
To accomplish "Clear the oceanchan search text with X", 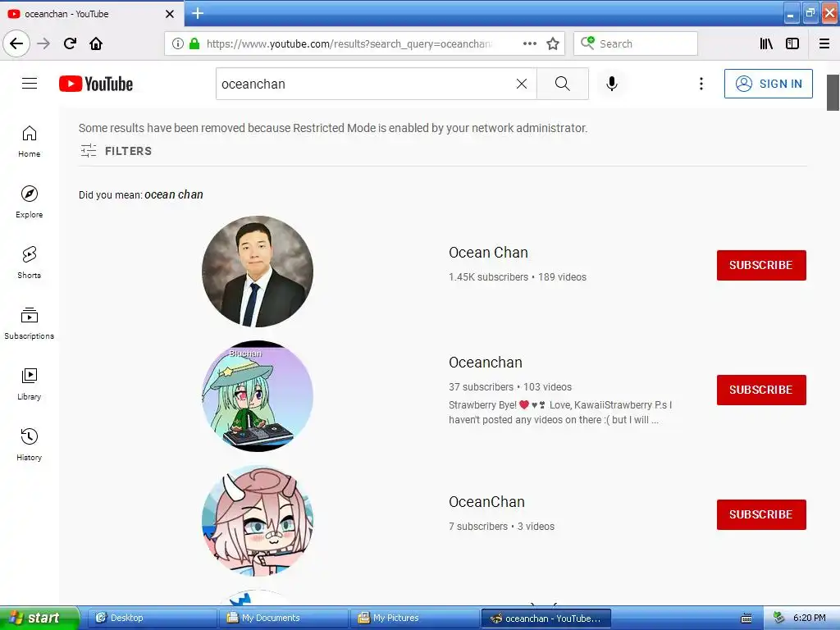I will 521,84.
